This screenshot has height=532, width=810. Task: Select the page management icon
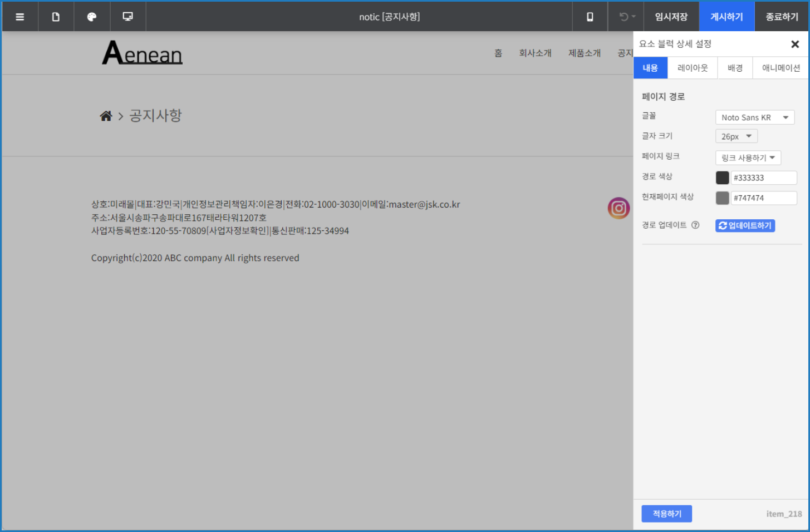click(x=56, y=16)
